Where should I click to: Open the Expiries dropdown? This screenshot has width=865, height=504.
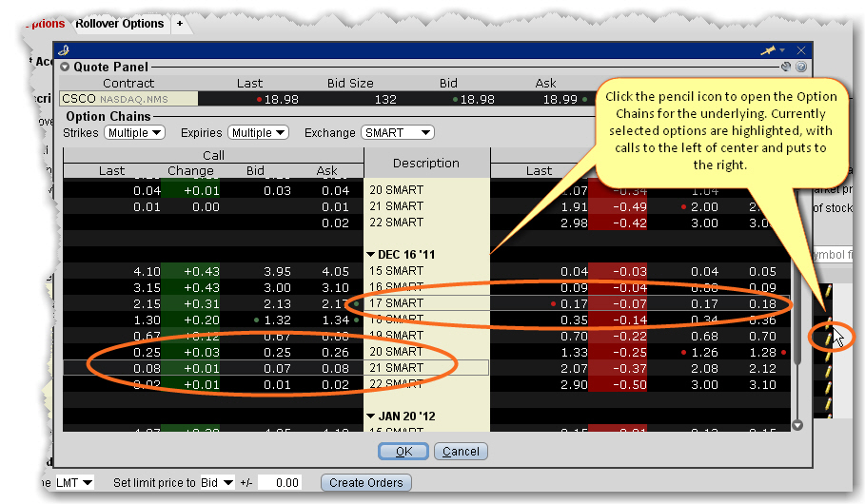(x=256, y=133)
